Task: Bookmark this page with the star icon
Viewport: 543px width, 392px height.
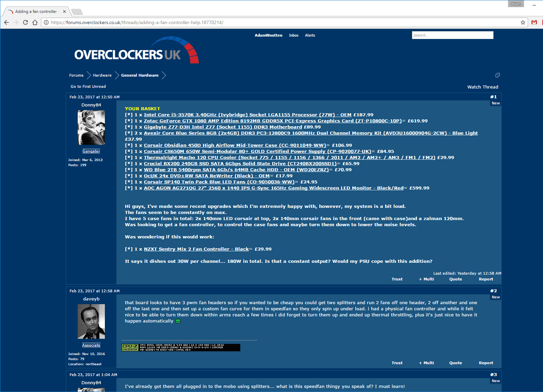Action: click(523, 22)
